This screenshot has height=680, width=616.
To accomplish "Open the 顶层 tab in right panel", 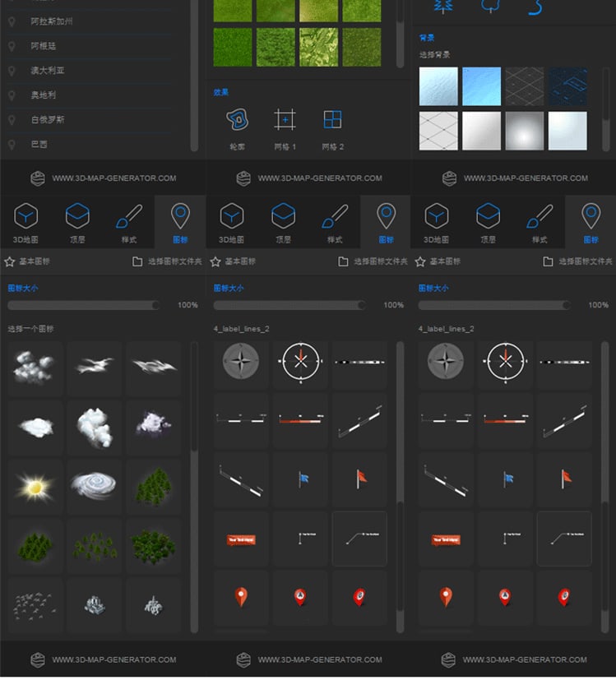I will coord(488,222).
